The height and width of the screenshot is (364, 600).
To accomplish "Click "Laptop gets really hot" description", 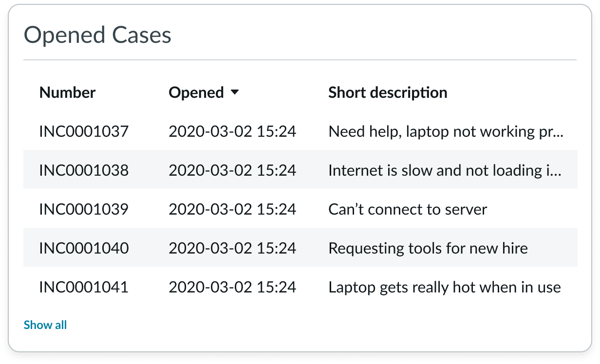I will [x=445, y=287].
